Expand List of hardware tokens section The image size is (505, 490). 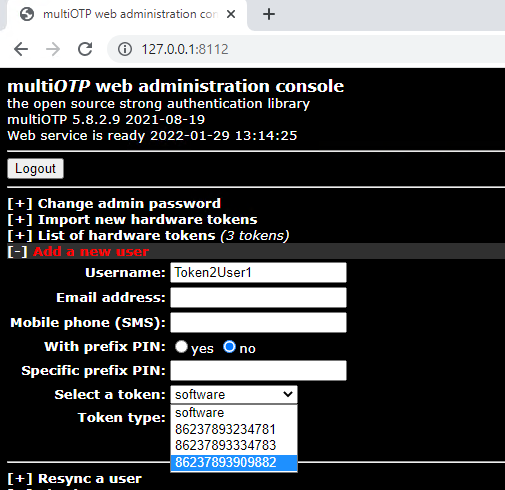(148, 236)
